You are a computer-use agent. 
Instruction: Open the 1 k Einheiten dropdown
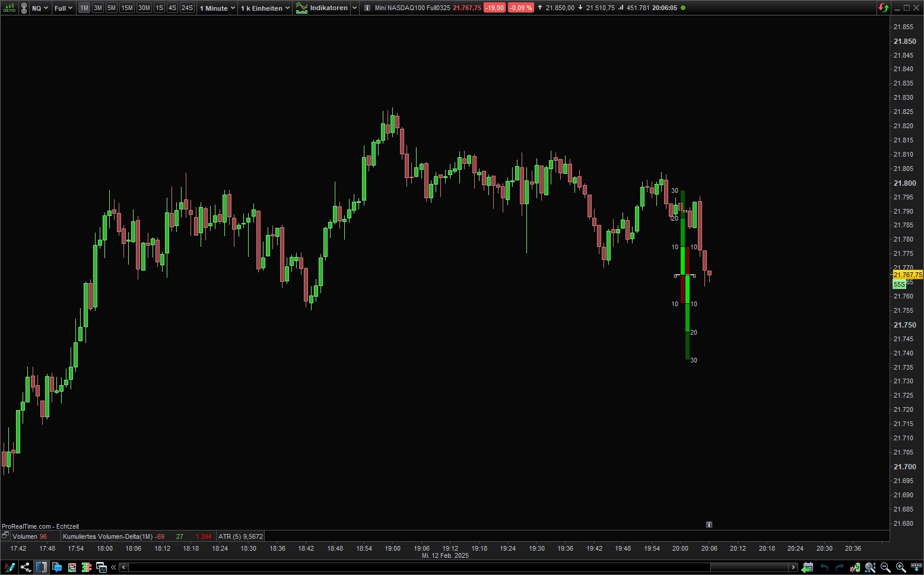click(x=265, y=8)
